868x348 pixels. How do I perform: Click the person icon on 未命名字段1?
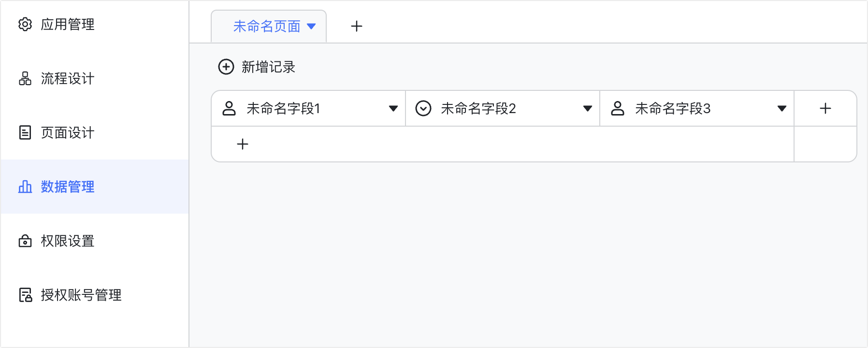pyautogui.click(x=229, y=108)
